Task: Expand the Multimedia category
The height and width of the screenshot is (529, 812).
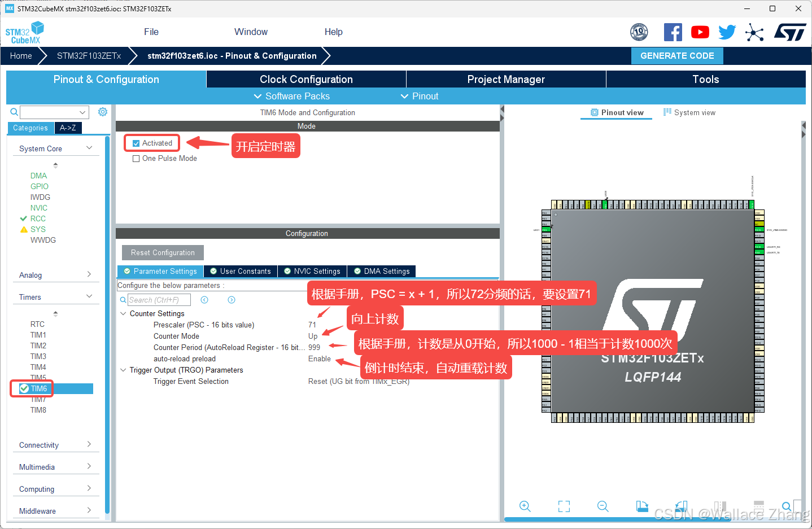Action: pos(89,466)
